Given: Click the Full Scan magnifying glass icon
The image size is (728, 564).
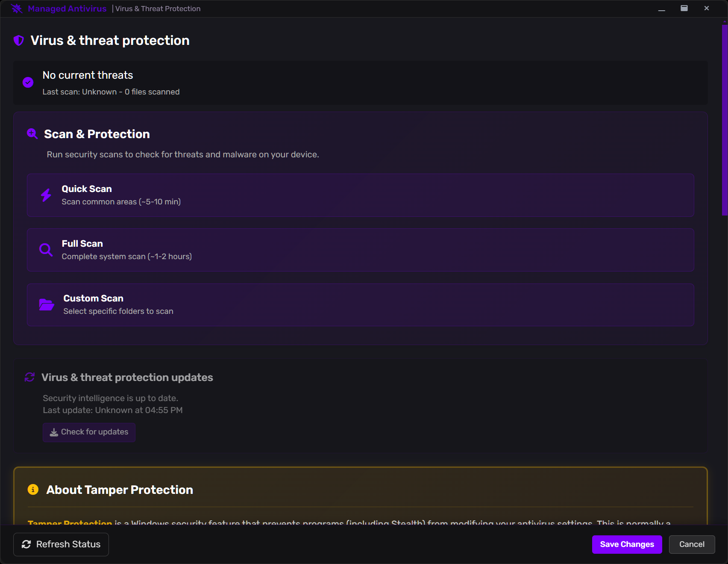Looking at the screenshot, I should 46,250.
